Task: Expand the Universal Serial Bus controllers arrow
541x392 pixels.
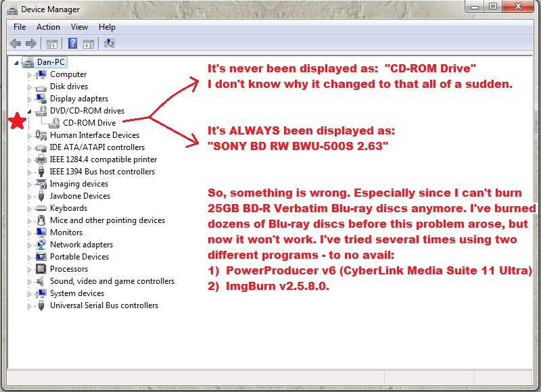Action: [29, 306]
